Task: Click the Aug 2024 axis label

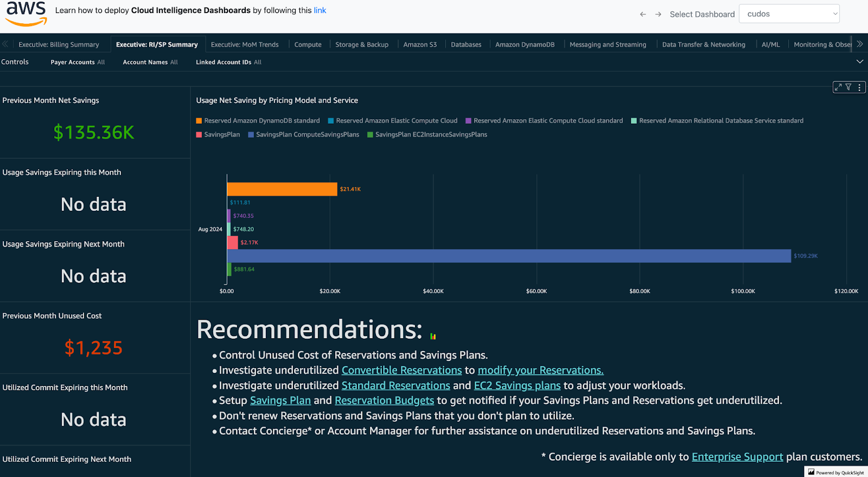Action: 210,229
